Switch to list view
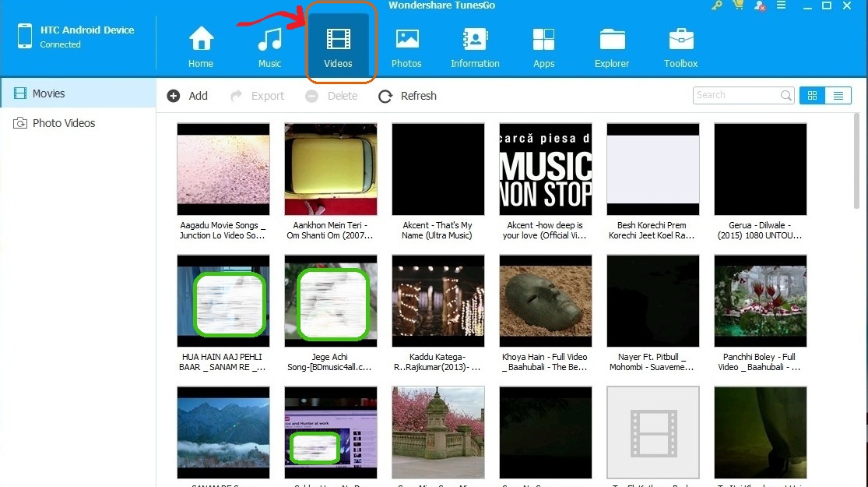868x487 pixels. tap(838, 96)
